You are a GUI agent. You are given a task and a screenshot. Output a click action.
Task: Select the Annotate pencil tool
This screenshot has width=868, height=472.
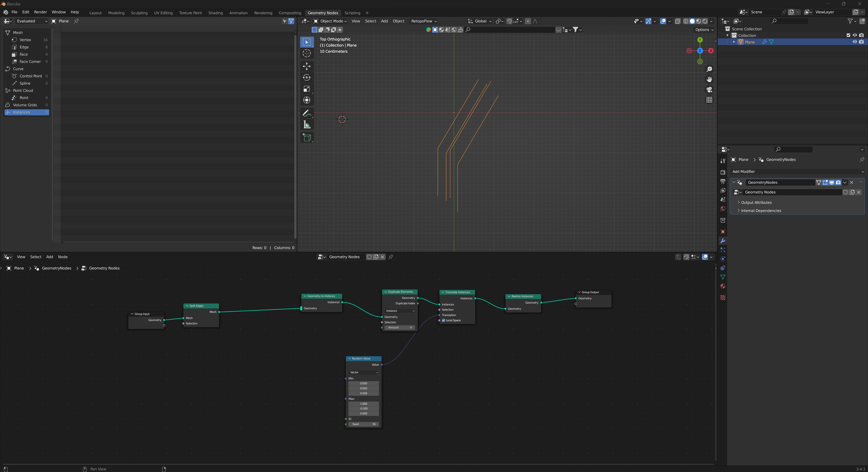[x=307, y=113]
